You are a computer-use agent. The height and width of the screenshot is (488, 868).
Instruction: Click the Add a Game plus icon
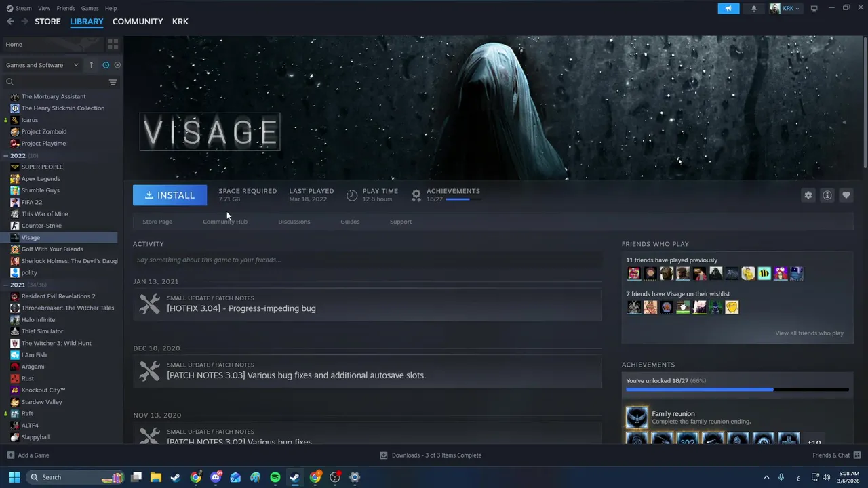[x=10, y=455]
